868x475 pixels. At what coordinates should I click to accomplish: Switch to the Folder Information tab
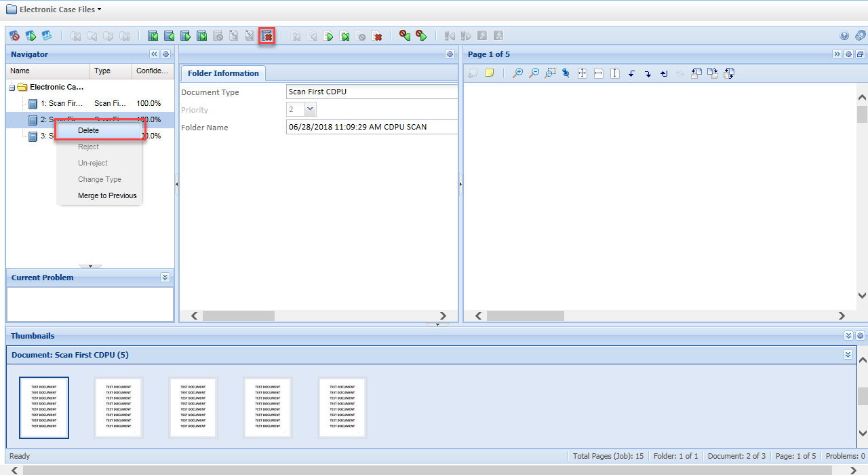click(223, 73)
